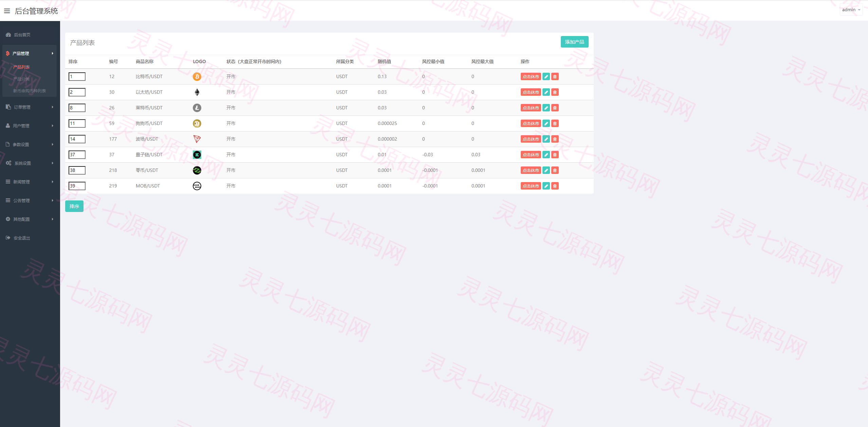This screenshot has width=868, height=427.
Task: Click the MOB logo in MOB/USDT row
Action: [197, 186]
